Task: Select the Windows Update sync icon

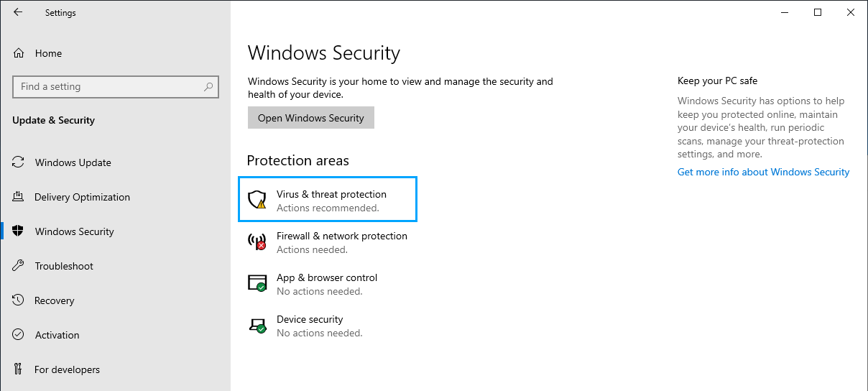Action: click(x=19, y=162)
